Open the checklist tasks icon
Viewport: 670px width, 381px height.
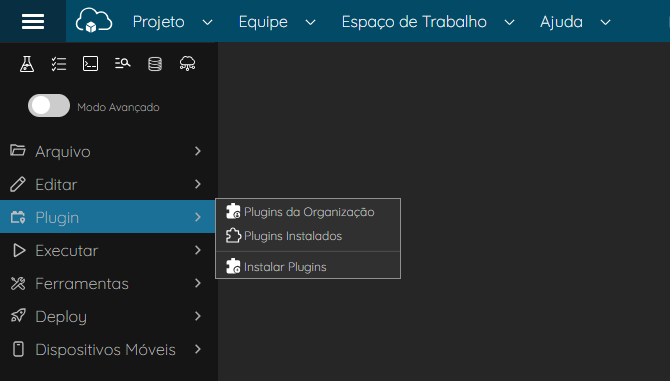[59, 64]
